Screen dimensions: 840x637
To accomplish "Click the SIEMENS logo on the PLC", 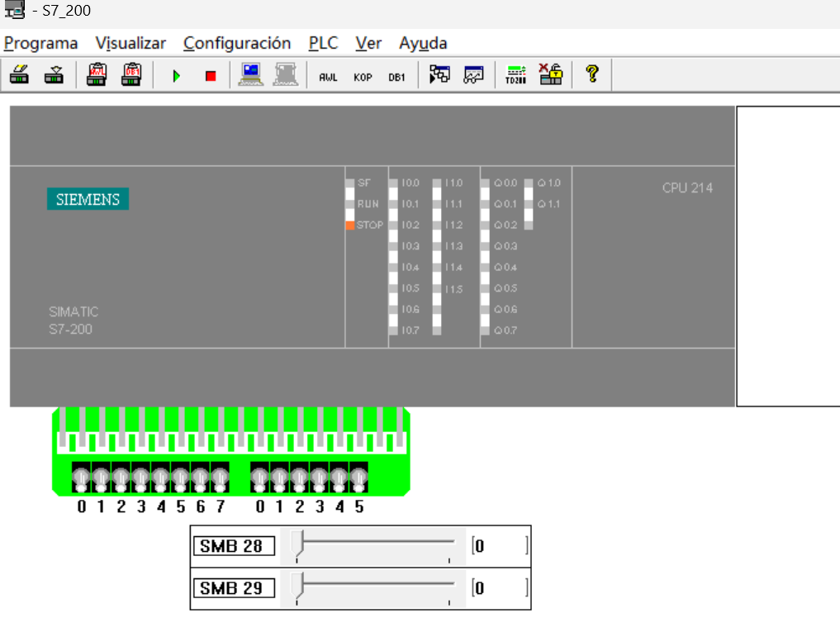I will coord(88,199).
